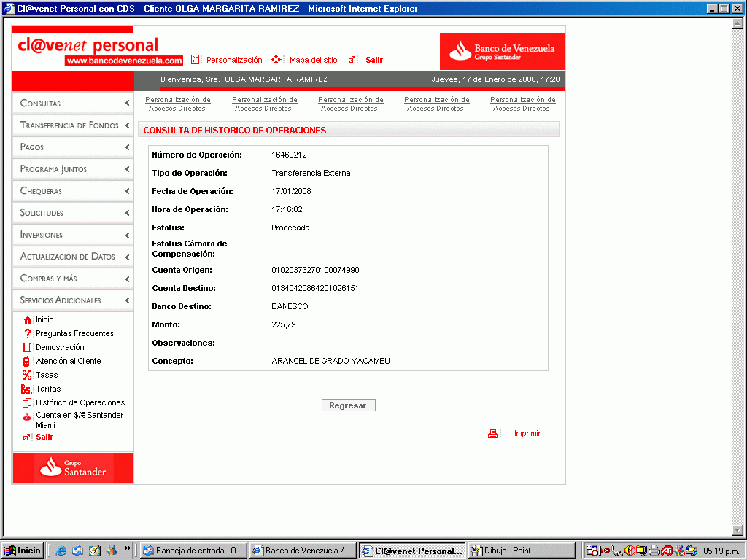Image resolution: width=747 pixels, height=560 pixels.
Task: Click the www.bancodevenezuela.com banner link
Action: point(124,61)
